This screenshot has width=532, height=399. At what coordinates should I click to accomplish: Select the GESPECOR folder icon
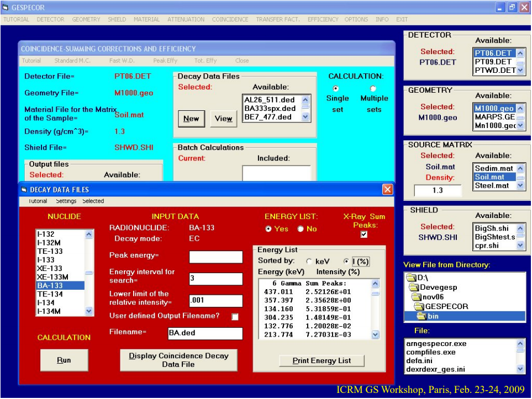coord(418,306)
